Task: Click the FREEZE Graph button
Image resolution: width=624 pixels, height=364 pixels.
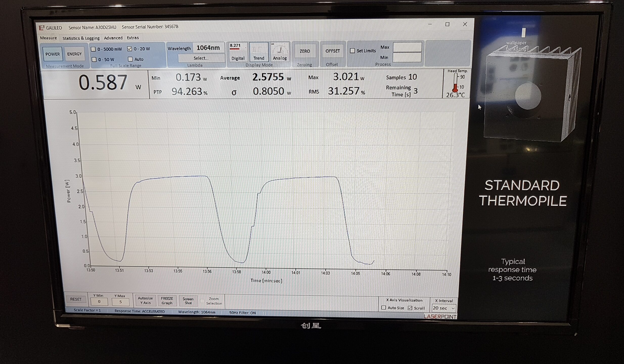Action: (167, 301)
